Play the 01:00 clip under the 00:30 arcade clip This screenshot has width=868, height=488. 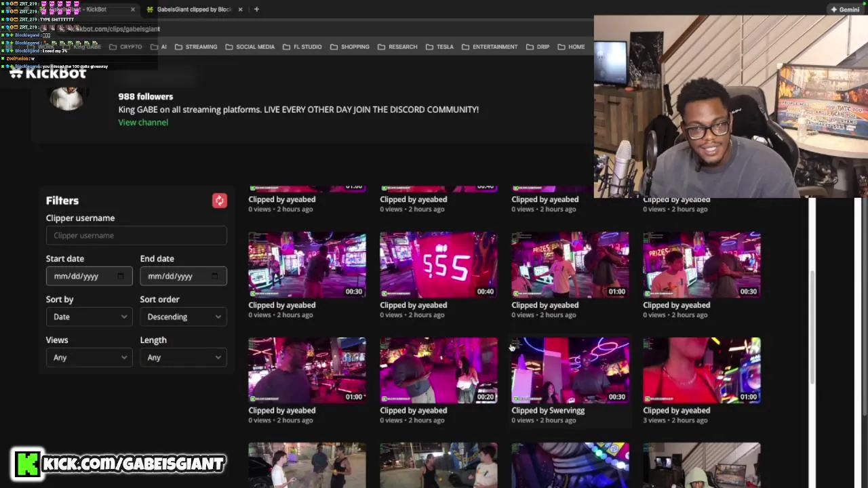(307, 370)
